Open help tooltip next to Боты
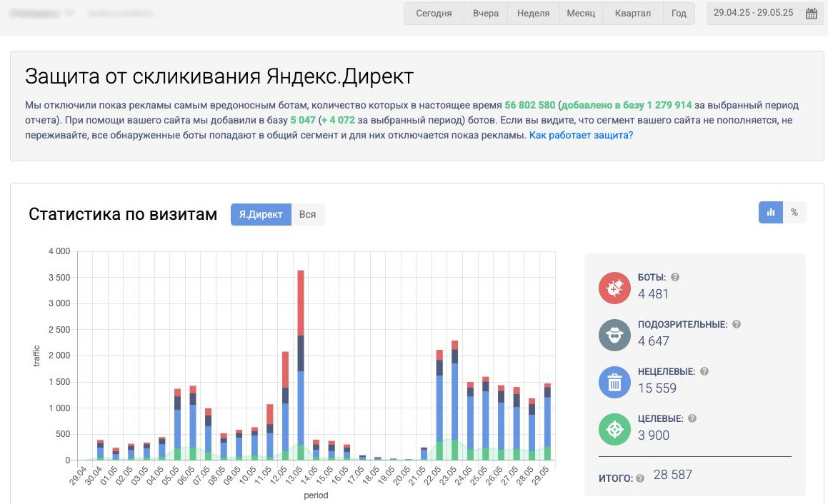The height and width of the screenshot is (504, 828). tap(675, 277)
